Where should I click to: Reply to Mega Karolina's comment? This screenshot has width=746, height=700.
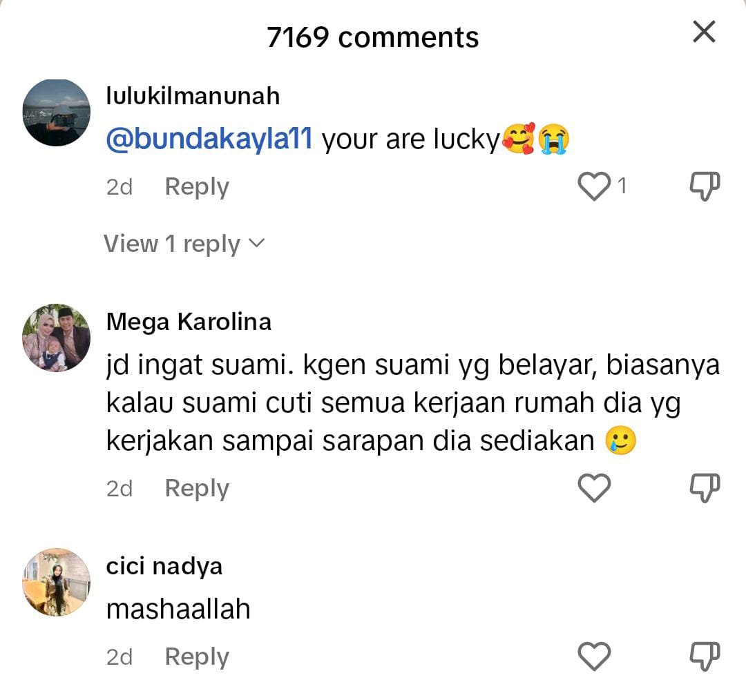point(197,489)
